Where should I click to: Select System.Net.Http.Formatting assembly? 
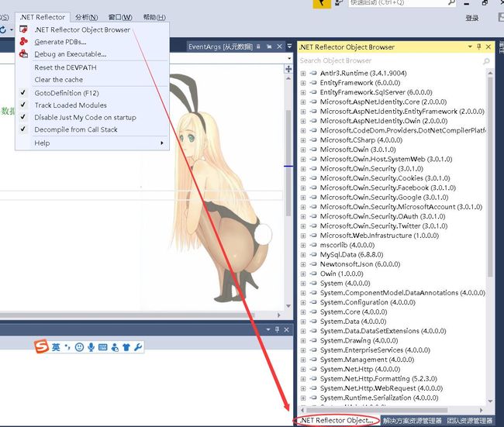point(378,379)
